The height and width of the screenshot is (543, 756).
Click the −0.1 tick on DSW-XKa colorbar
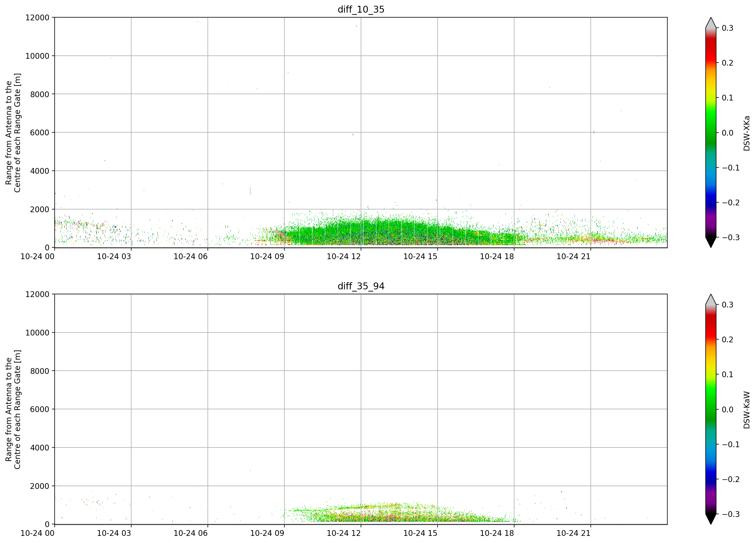(731, 168)
